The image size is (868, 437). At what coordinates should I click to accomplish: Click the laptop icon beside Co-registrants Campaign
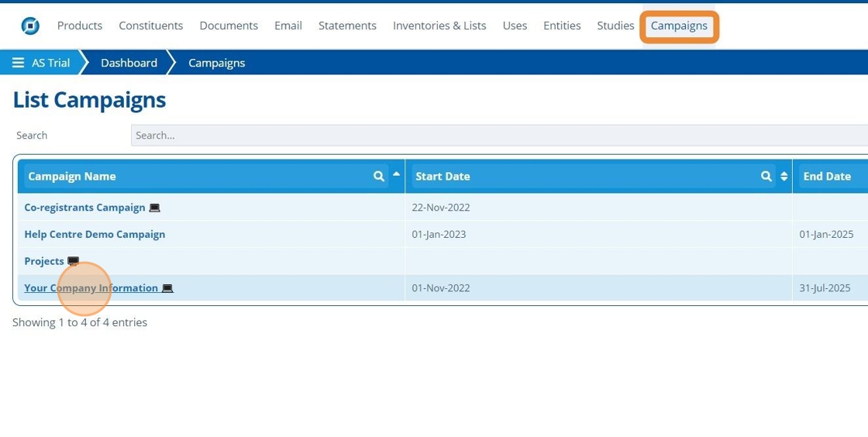pos(154,208)
